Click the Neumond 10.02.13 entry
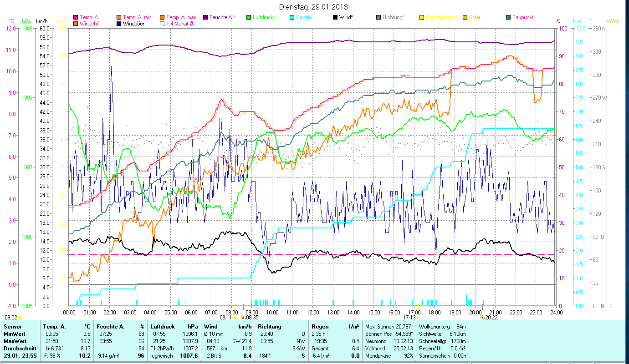629x364 pixels. tap(389, 341)
